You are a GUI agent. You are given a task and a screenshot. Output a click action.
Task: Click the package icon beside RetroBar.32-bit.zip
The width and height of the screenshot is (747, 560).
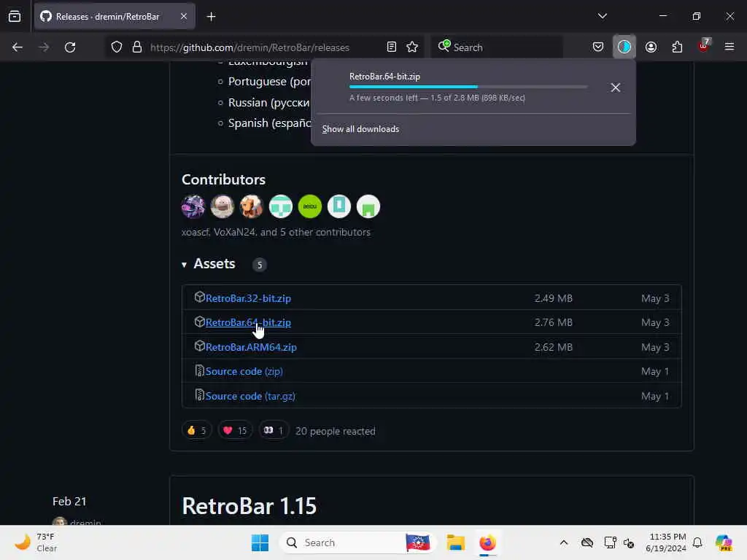200,297
